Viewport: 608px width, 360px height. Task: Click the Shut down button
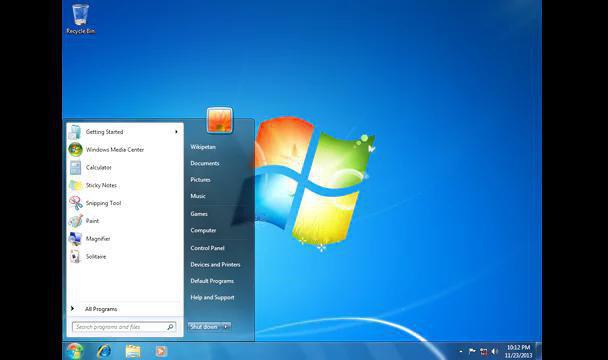coord(204,327)
